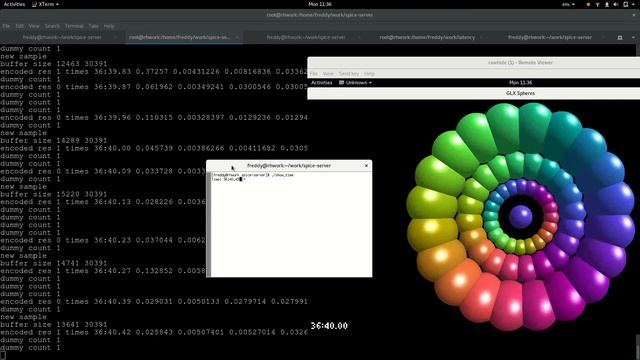Click the 36:40.00 timestamp overlay
Viewport: 640px width, 360px height.
[x=329, y=326]
